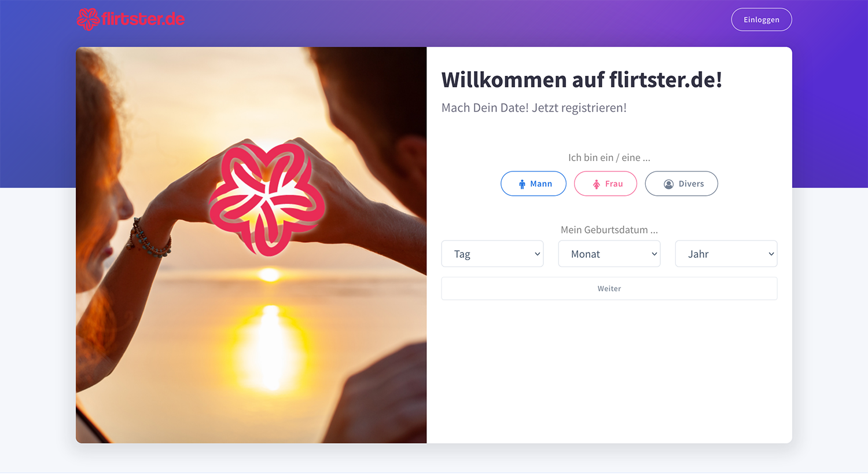Click the Willkommen auf flirtster.de heading
Screen dimensions: 868x475
(582, 80)
